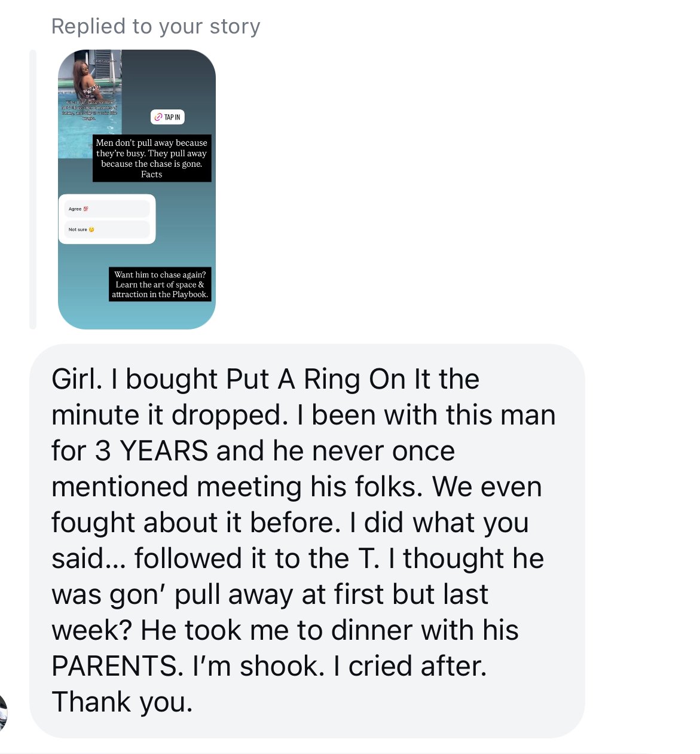The height and width of the screenshot is (754, 700).
Task: Select the Agree poll option
Action: coord(106,209)
